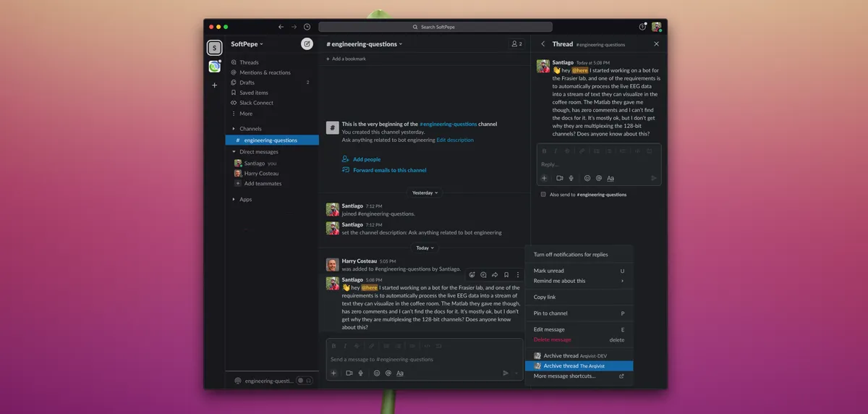Choose Delete message in context menu
The image size is (868, 414).
pyautogui.click(x=579, y=339)
